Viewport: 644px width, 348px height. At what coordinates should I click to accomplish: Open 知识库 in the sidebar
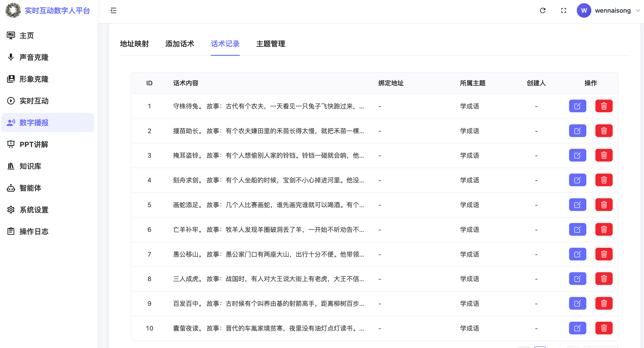(48, 166)
